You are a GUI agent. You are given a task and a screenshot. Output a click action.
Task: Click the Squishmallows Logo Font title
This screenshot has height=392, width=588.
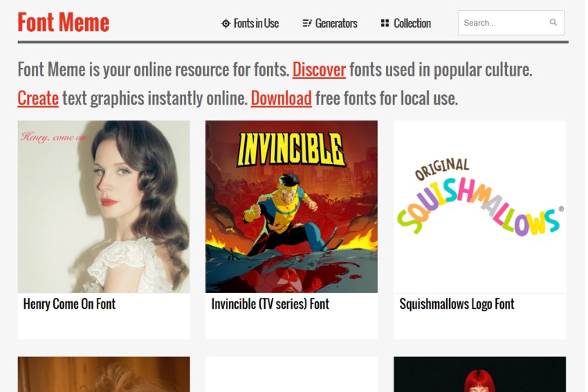coord(457,304)
